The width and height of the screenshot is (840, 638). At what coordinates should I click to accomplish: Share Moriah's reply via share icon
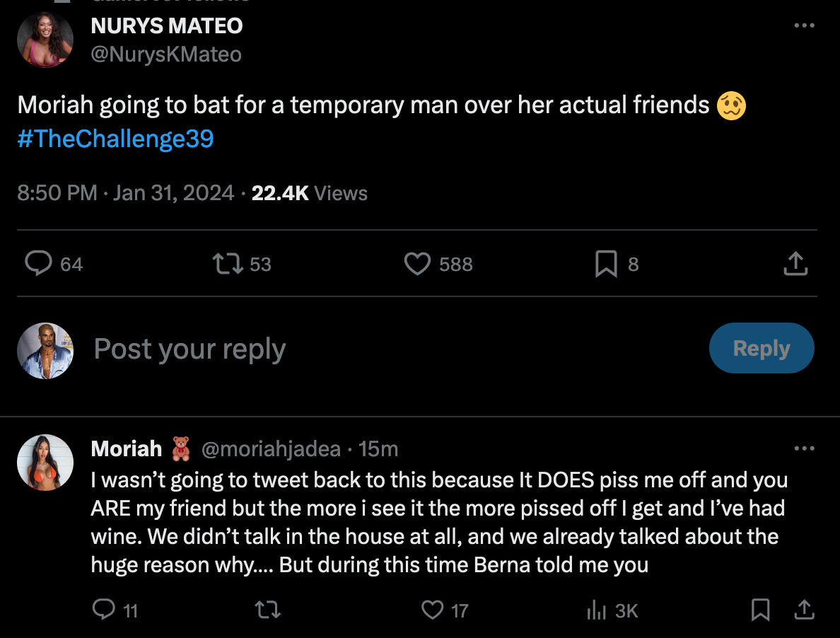804,610
